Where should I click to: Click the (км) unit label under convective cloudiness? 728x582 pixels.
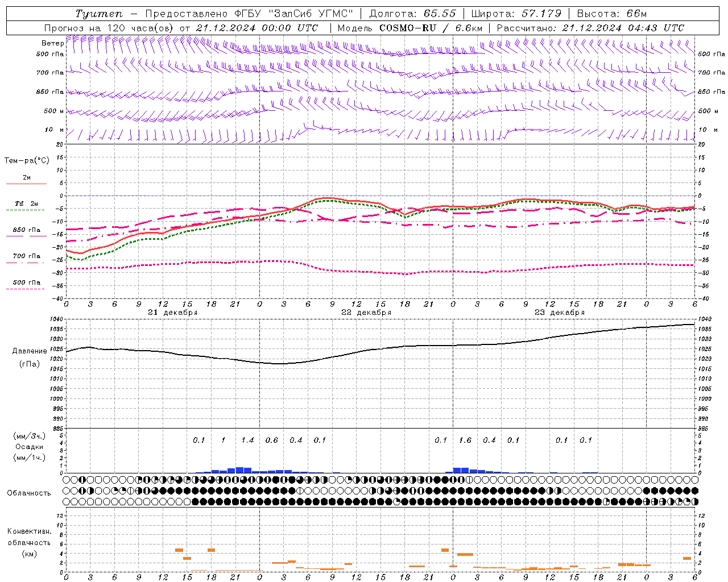pyautogui.click(x=29, y=554)
